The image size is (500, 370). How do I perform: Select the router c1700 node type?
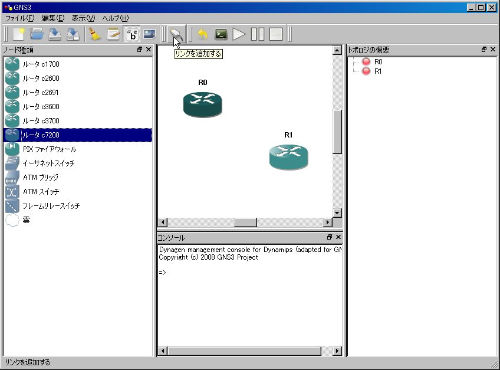click(78, 64)
